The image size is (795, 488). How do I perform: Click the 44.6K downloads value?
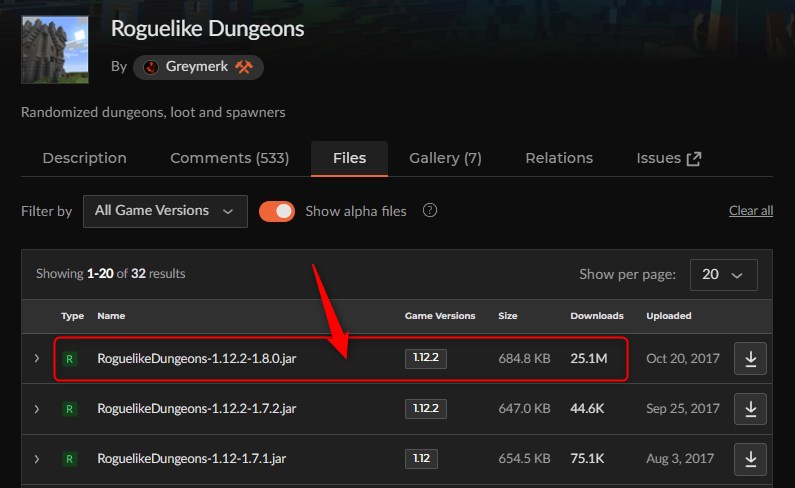tap(587, 409)
